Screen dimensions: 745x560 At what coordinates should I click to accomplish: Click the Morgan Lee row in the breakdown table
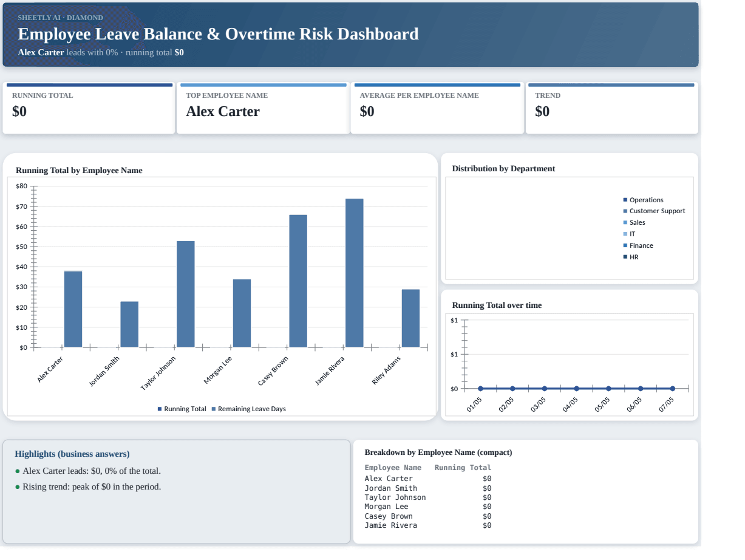tap(428, 507)
